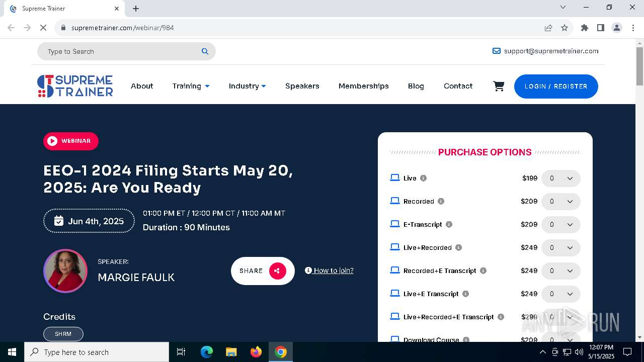The height and width of the screenshot is (362, 644).
Task: Toggle Chrome side panel icon
Action: coord(601,28)
